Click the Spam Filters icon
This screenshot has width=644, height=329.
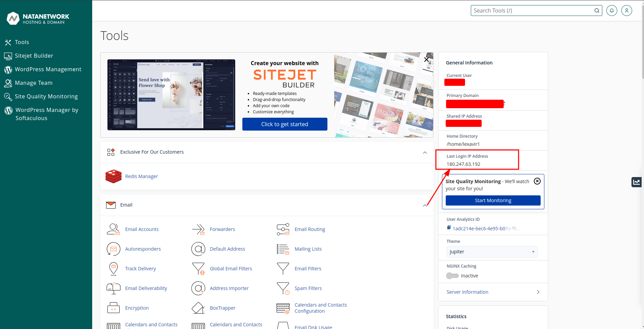coord(283,288)
